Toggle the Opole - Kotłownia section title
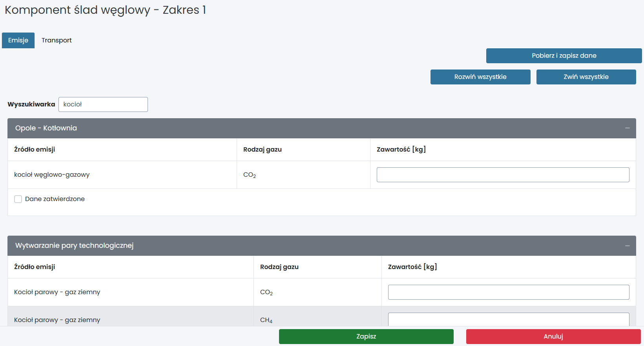Image resolution: width=644 pixels, height=346 pixels. pyautogui.click(x=46, y=128)
